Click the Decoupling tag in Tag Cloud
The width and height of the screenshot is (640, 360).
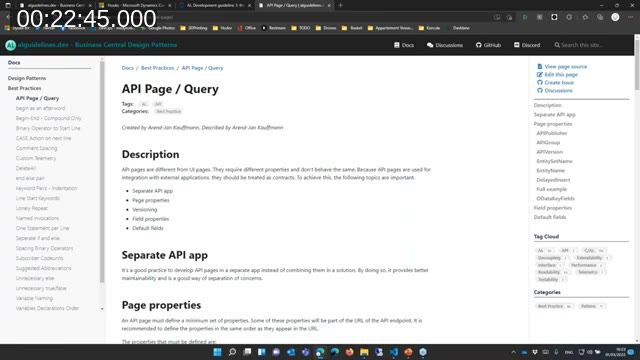[552, 258]
